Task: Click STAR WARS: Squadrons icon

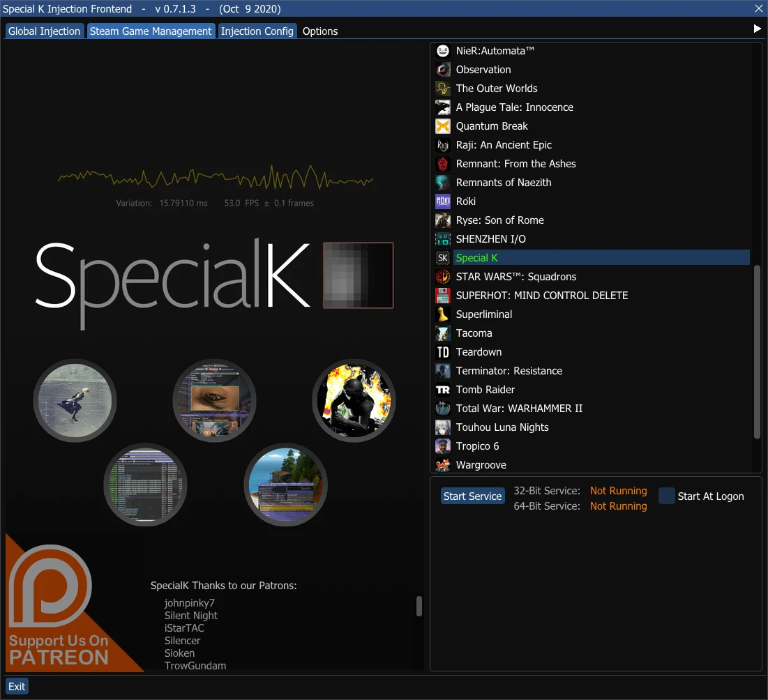Action: [x=443, y=277]
